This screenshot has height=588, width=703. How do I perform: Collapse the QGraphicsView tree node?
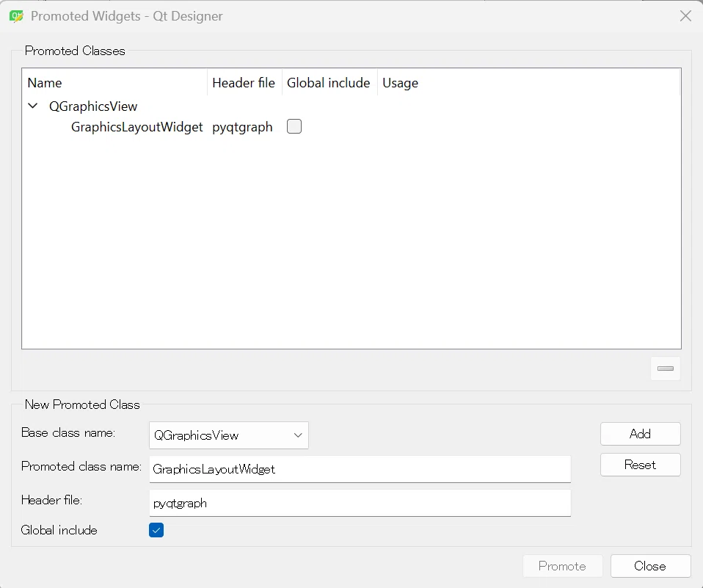[x=33, y=106]
